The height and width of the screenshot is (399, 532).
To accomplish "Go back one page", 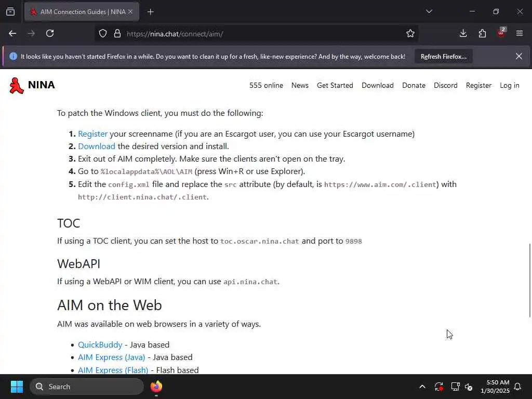I will [12, 34].
